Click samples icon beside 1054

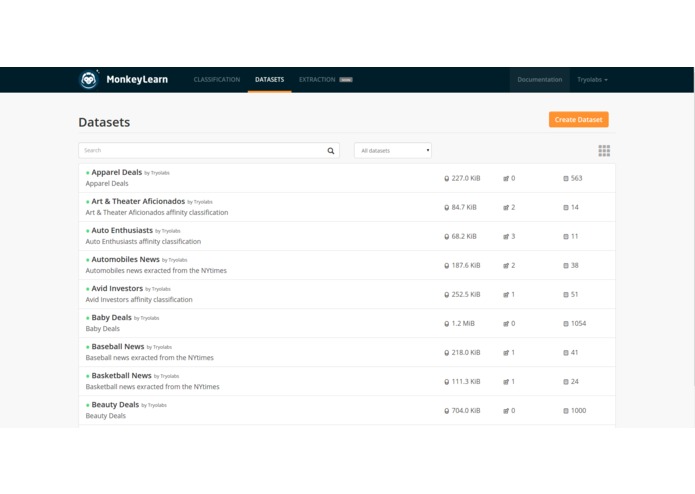point(566,324)
